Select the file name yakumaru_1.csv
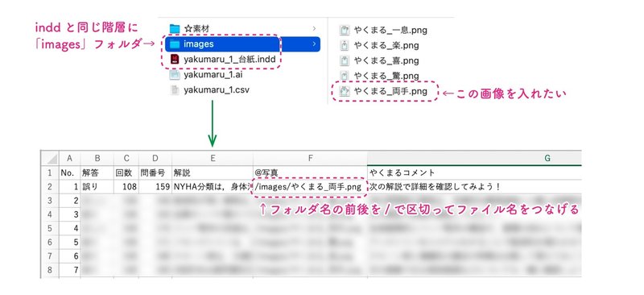644x295 pixels. (x=217, y=89)
